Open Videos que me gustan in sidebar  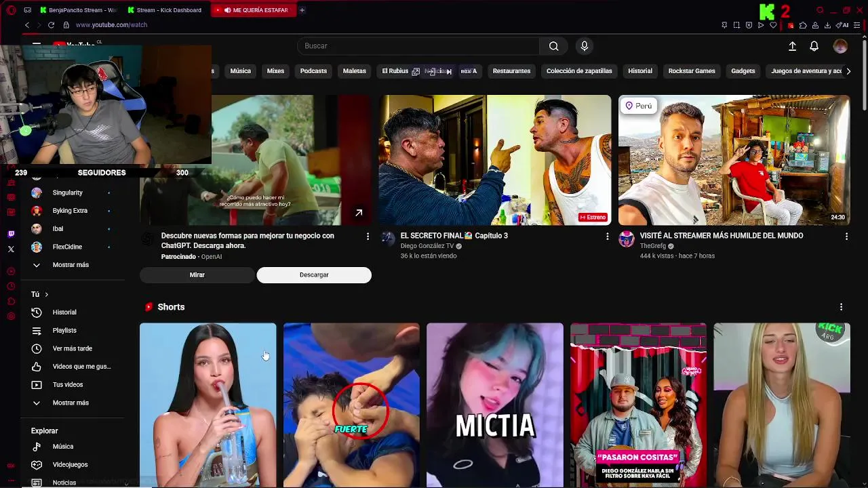(x=73, y=367)
